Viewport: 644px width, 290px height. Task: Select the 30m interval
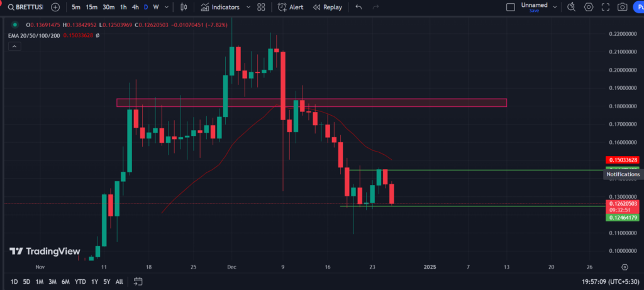tap(108, 7)
